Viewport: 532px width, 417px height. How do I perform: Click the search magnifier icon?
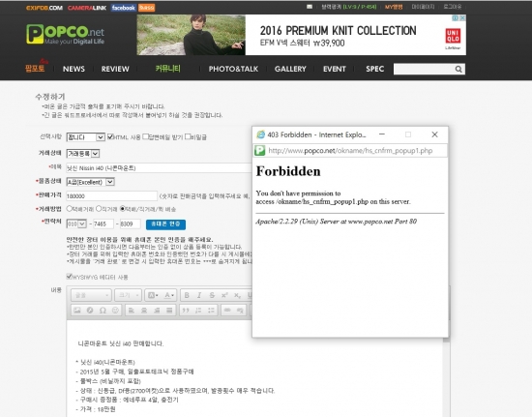pyautogui.click(x=458, y=70)
